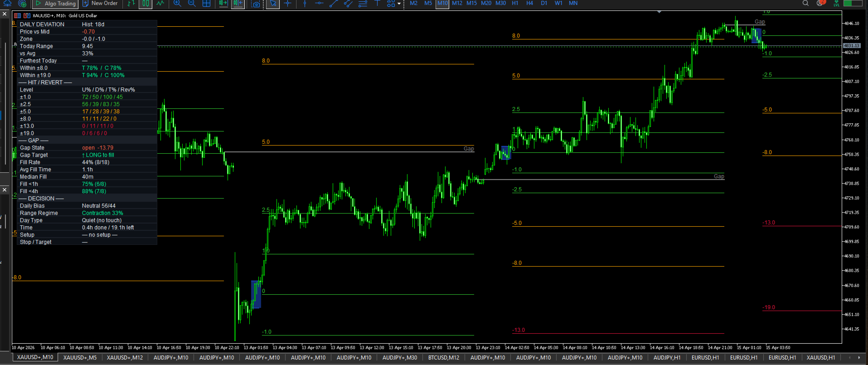Switch to candlestick chart type

point(145,4)
